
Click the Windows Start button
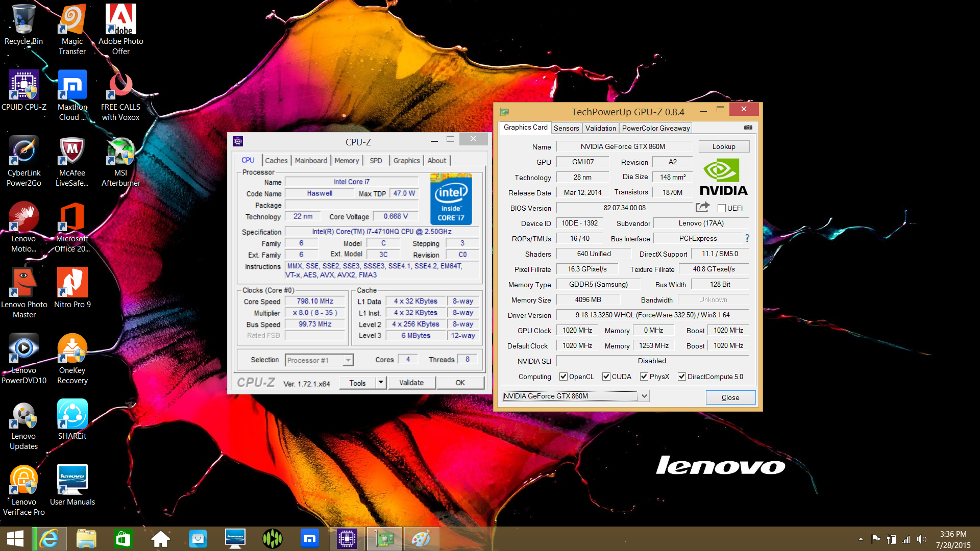pyautogui.click(x=15, y=539)
